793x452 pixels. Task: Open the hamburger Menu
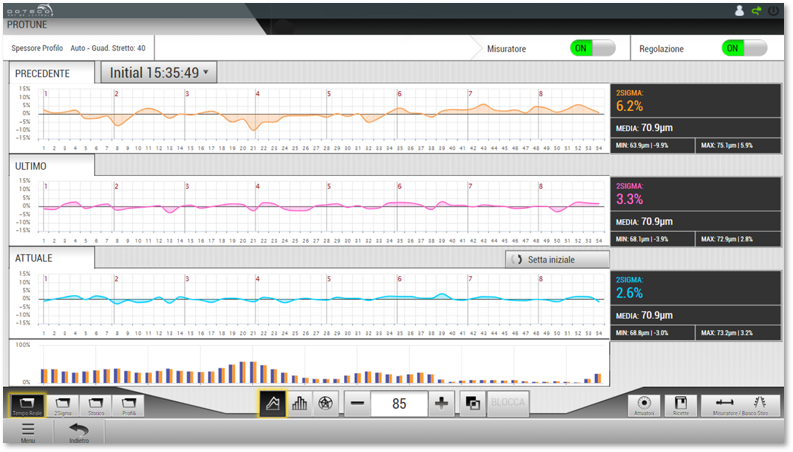28,432
